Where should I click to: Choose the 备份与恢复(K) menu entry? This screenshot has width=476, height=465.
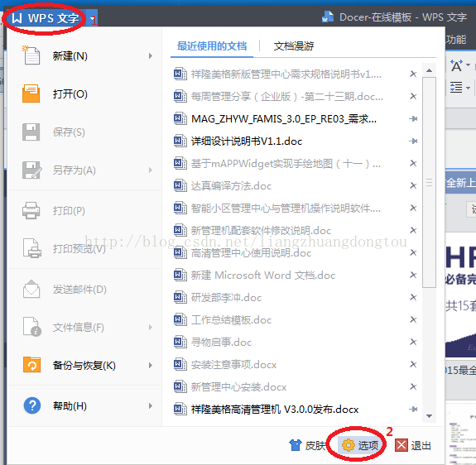coord(84,365)
